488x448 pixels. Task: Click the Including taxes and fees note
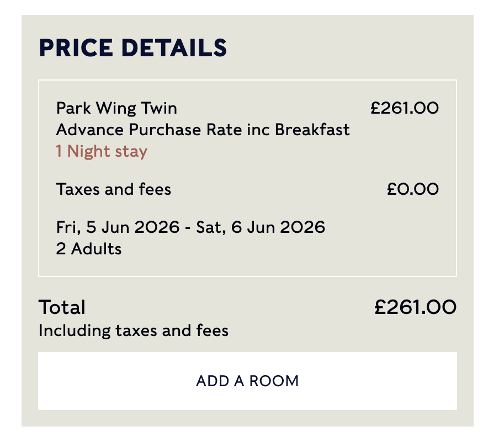click(x=133, y=330)
